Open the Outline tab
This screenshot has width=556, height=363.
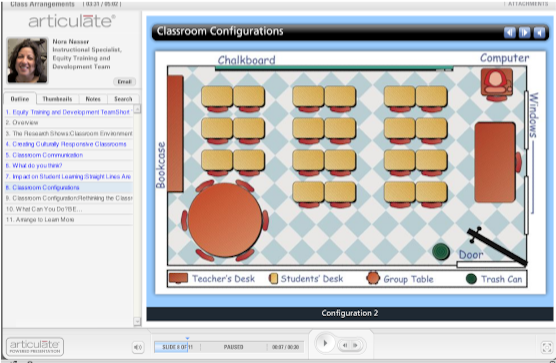[x=20, y=99]
